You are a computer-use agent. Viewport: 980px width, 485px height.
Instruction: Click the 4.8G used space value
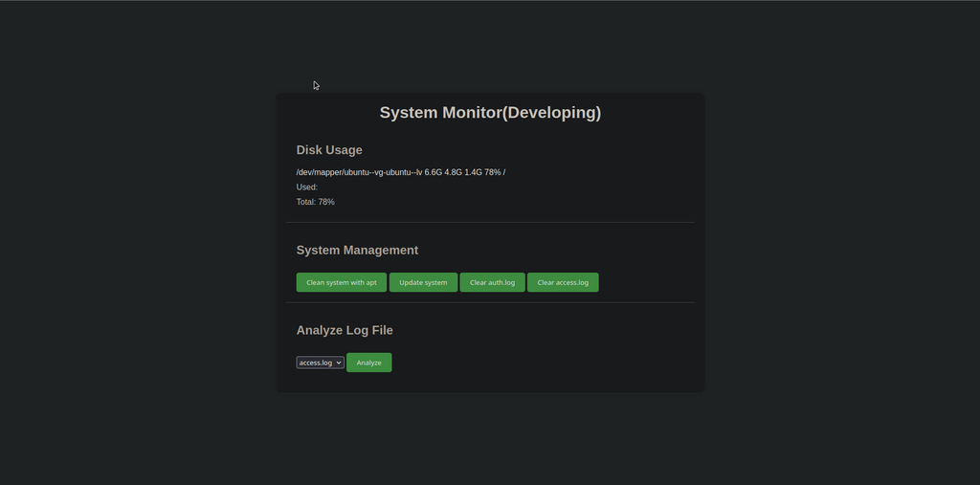click(454, 172)
